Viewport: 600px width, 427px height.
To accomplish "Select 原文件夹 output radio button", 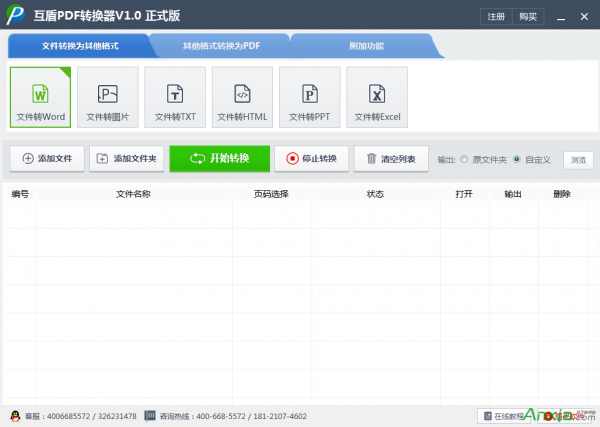I will [x=464, y=159].
